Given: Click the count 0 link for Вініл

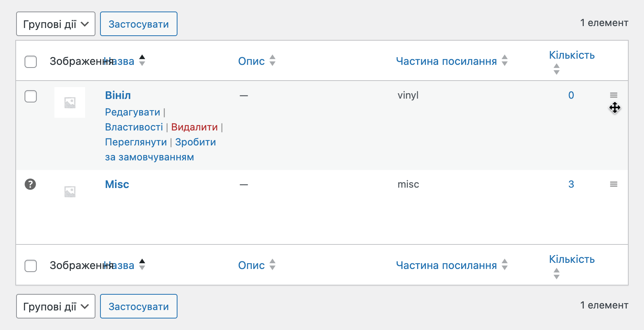Looking at the screenshot, I should [571, 95].
